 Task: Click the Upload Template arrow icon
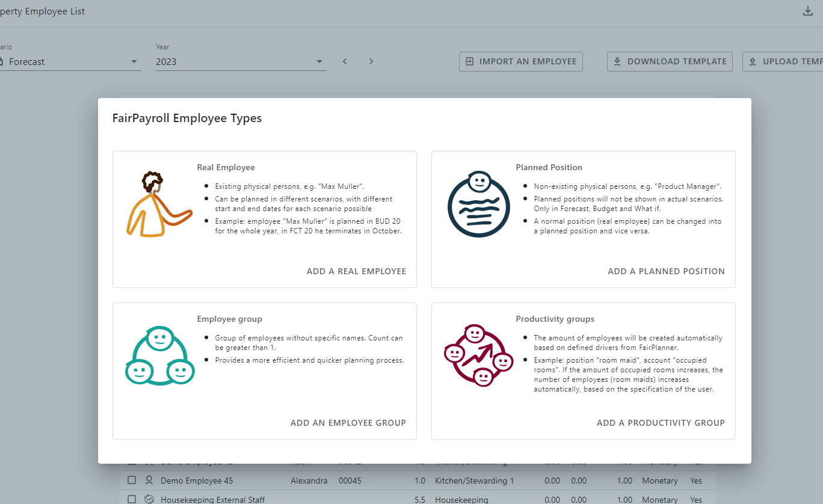pyautogui.click(x=753, y=61)
